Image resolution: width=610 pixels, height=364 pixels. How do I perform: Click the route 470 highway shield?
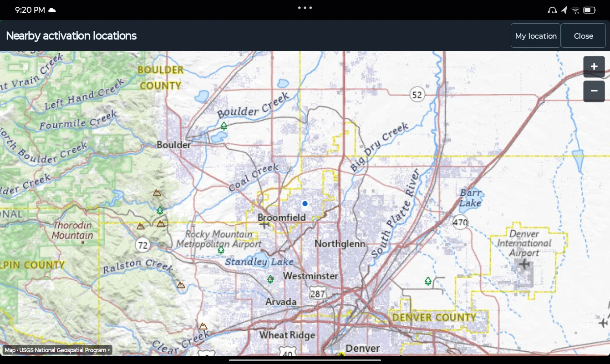460,222
